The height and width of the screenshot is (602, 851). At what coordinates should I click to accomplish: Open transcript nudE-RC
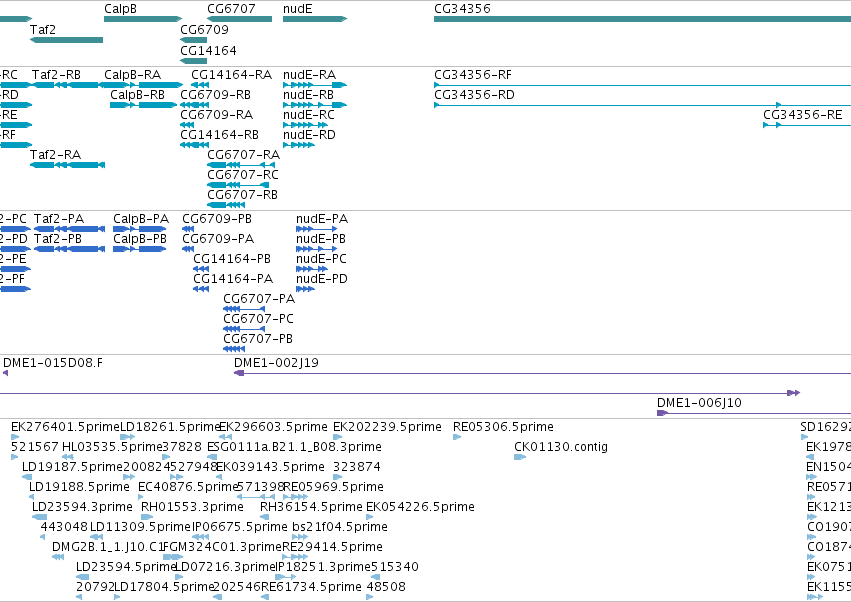(309, 115)
